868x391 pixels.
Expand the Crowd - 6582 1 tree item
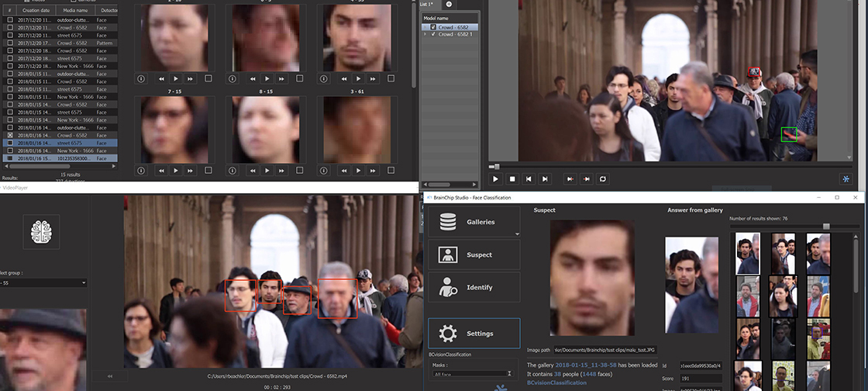[x=424, y=34]
